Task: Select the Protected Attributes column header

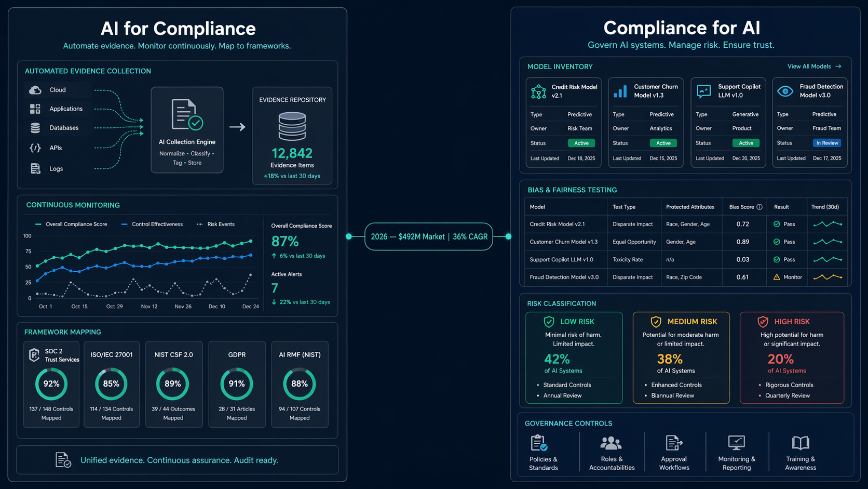Action: tap(690, 207)
